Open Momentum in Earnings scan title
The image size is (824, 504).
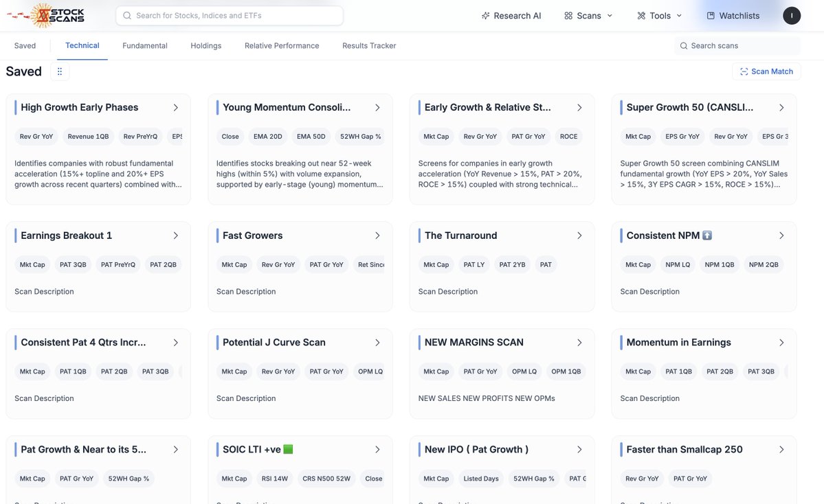coord(678,343)
